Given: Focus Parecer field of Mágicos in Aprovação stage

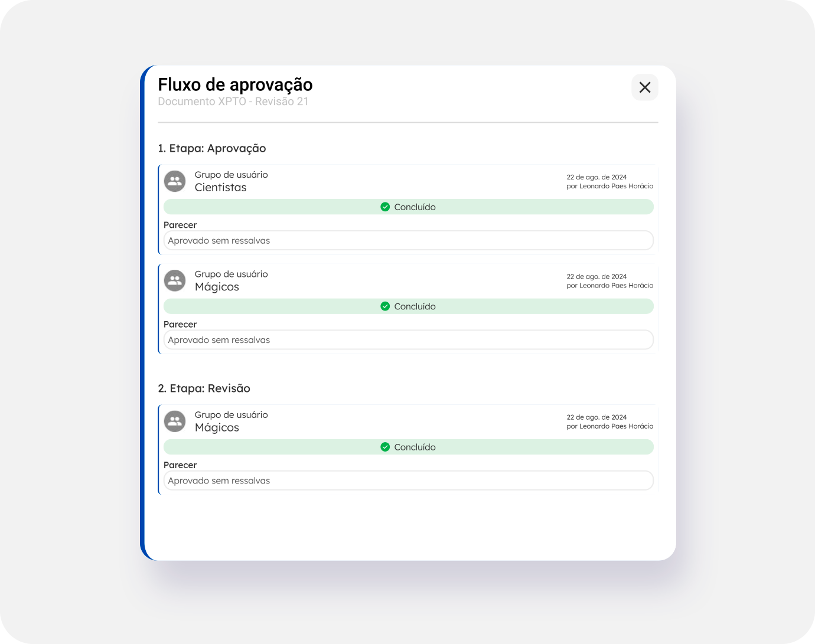Looking at the screenshot, I should [x=408, y=340].
